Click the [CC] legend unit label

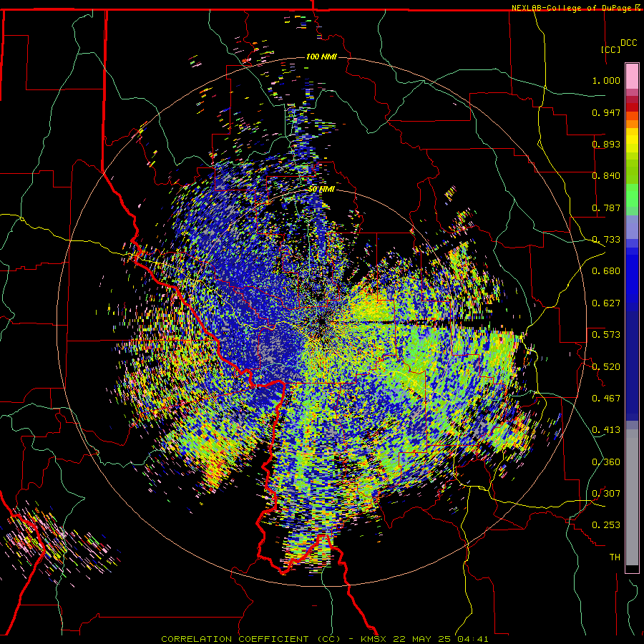pyautogui.click(x=610, y=49)
